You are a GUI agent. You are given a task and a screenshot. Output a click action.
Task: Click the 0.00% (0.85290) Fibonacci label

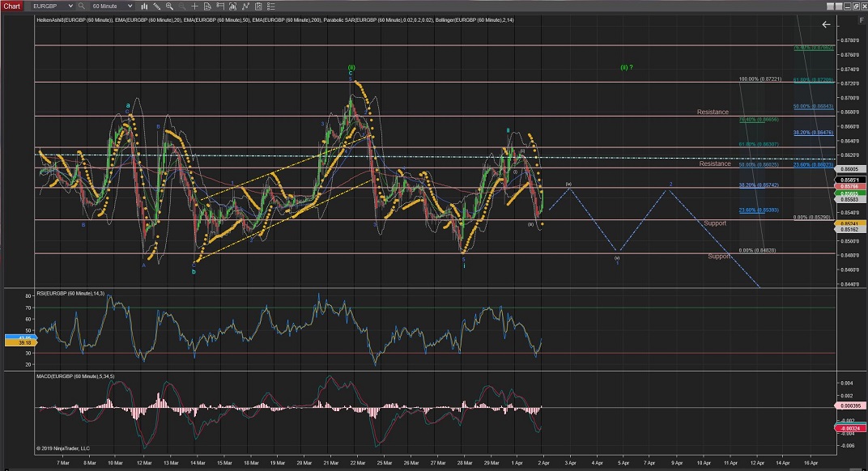pos(812,218)
